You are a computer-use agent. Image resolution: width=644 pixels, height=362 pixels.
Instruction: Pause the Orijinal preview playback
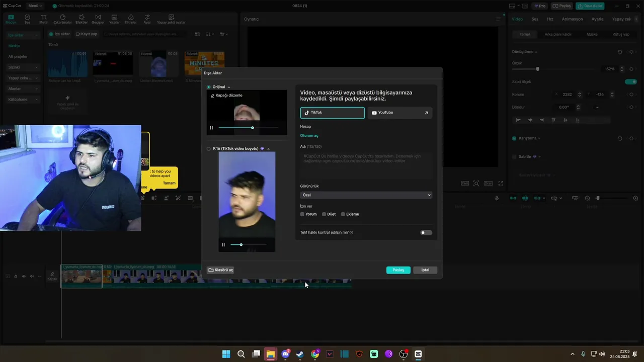[x=211, y=128]
